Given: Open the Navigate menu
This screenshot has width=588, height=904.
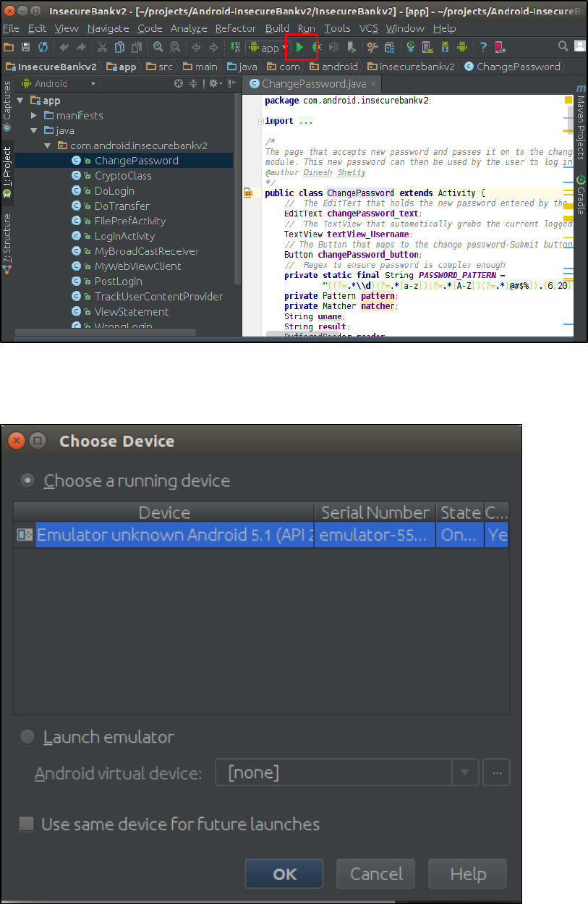Looking at the screenshot, I should (x=108, y=28).
